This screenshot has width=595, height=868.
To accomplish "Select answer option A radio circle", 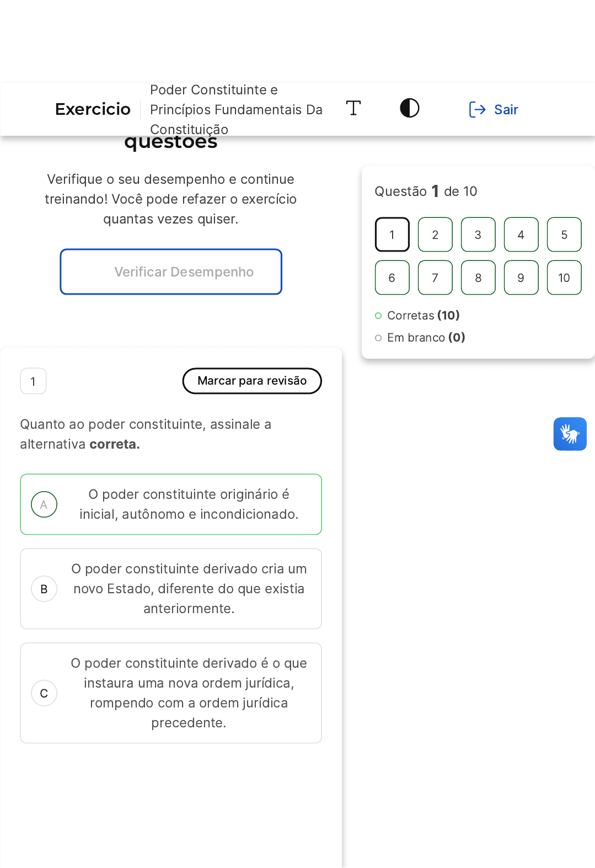I will tap(44, 504).
